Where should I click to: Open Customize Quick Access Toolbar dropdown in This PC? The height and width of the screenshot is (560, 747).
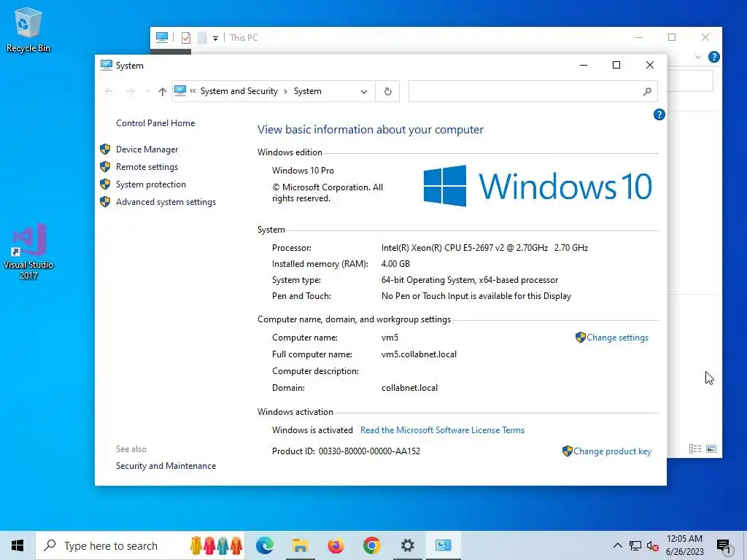pos(215,38)
